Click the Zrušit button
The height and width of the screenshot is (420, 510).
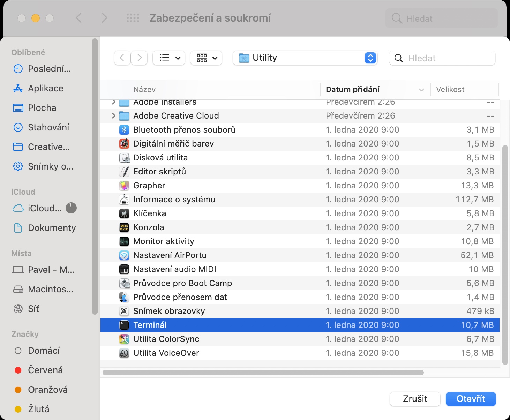415,399
